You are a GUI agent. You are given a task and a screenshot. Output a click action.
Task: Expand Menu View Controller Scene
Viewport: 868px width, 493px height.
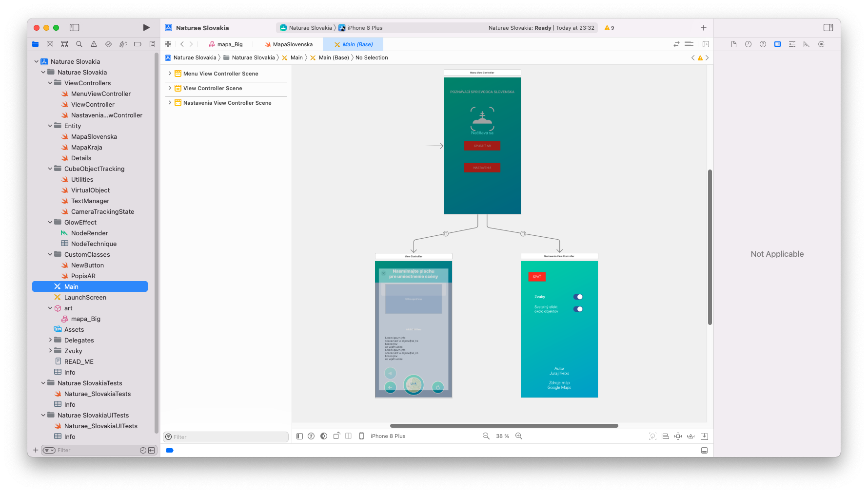[170, 74]
